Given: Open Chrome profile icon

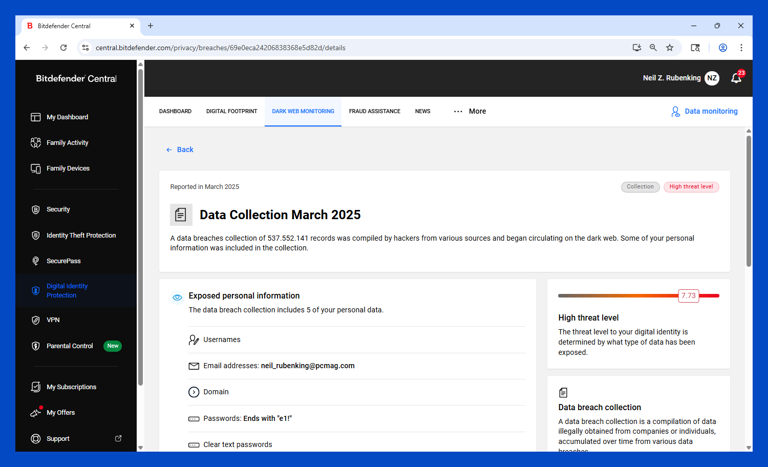Looking at the screenshot, I should click(x=722, y=48).
